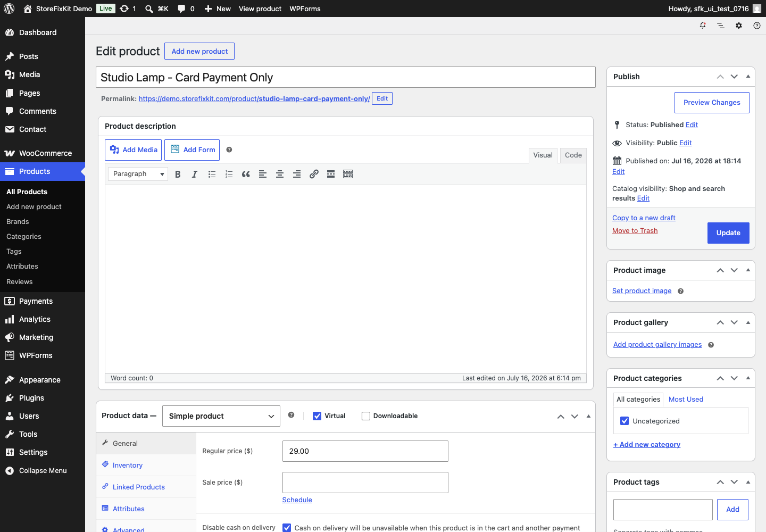Open the Most Used categories tab
Viewport: 766px width, 532px height.
(686, 400)
